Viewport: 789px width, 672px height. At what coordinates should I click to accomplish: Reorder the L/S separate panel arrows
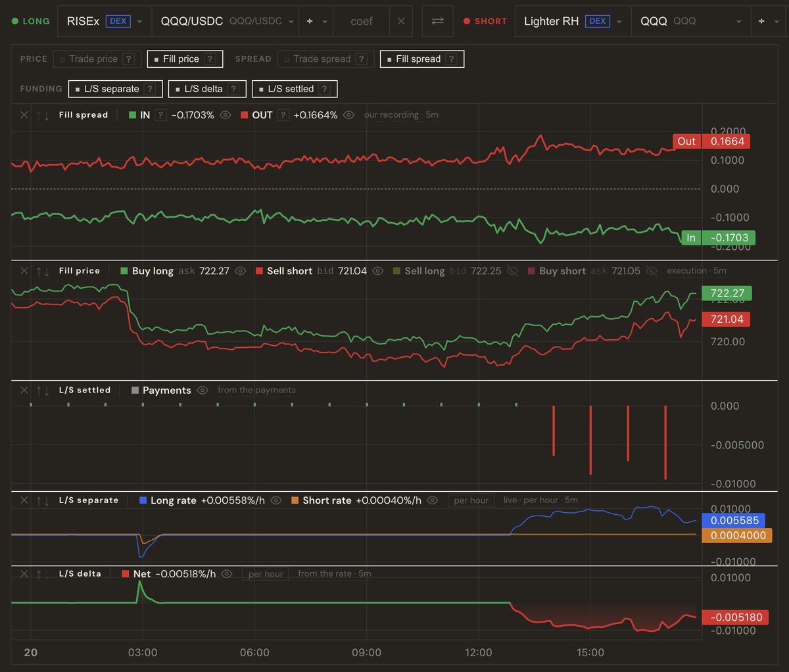point(43,500)
